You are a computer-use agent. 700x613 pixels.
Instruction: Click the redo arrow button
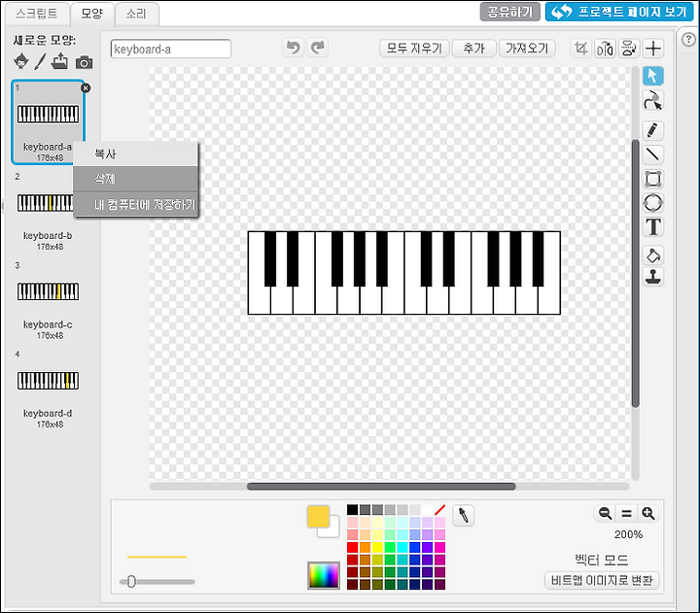(318, 48)
